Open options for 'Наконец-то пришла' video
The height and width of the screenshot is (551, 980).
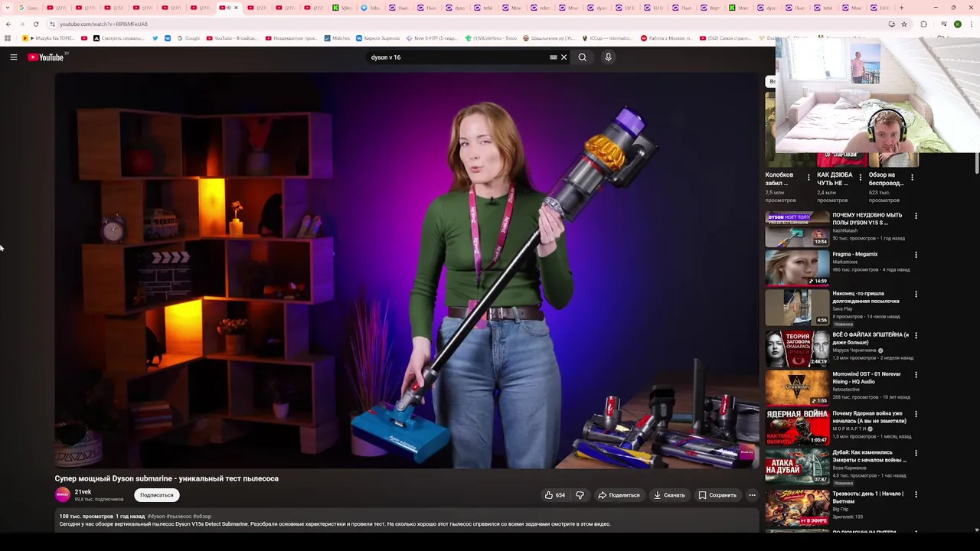point(916,295)
